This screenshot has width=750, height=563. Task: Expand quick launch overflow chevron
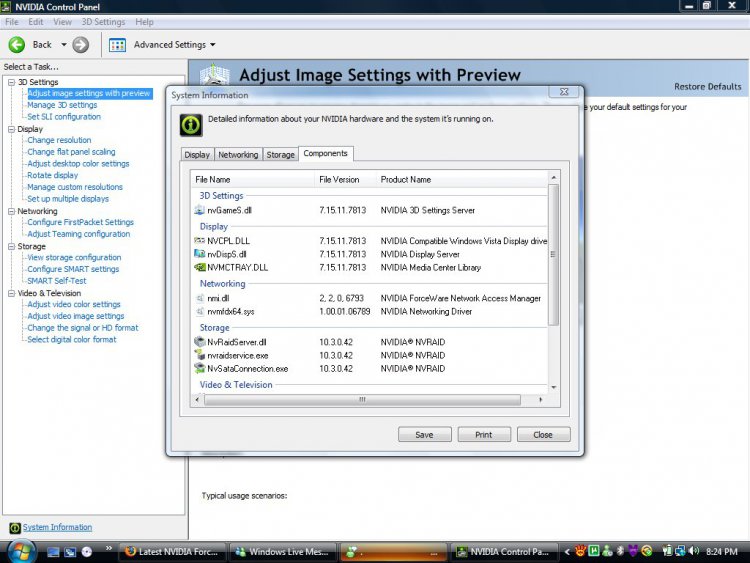coord(109,548)
